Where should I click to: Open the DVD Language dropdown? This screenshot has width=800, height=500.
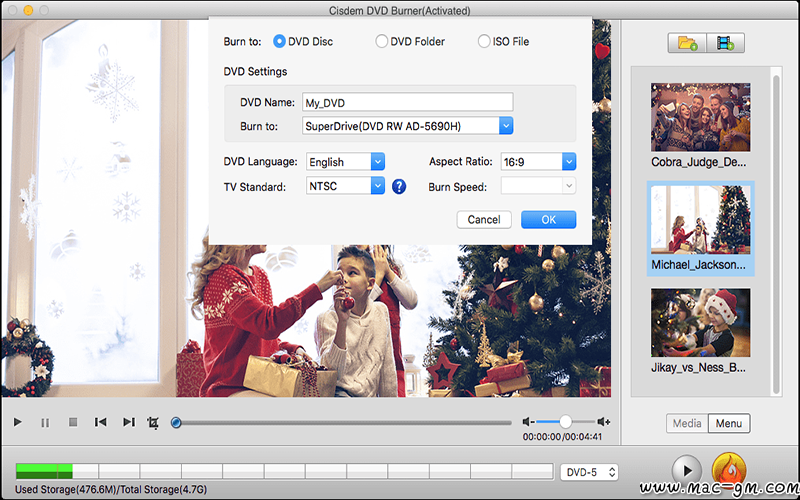(x=377, y=162)
